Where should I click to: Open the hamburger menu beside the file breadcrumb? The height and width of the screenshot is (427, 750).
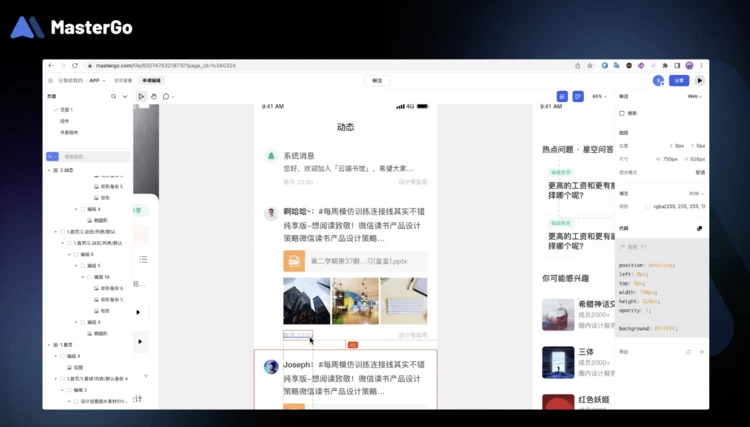click(x=50, y=80)
